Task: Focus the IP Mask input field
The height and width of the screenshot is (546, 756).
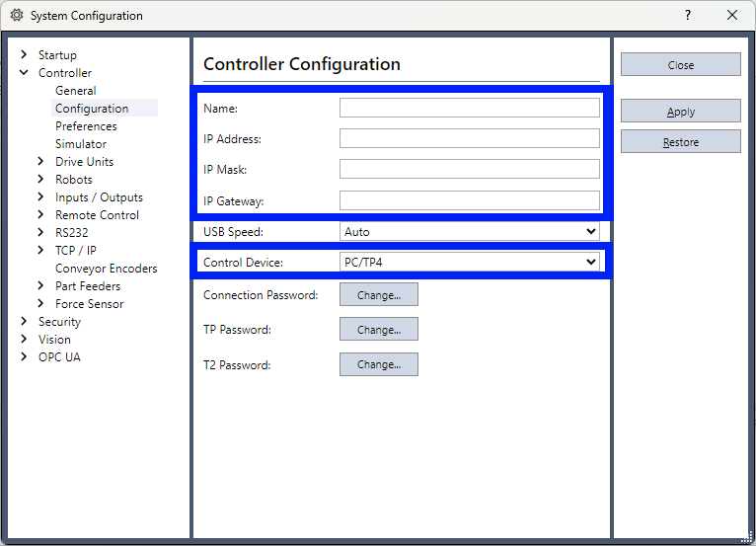Action: (x=470, y=169)
